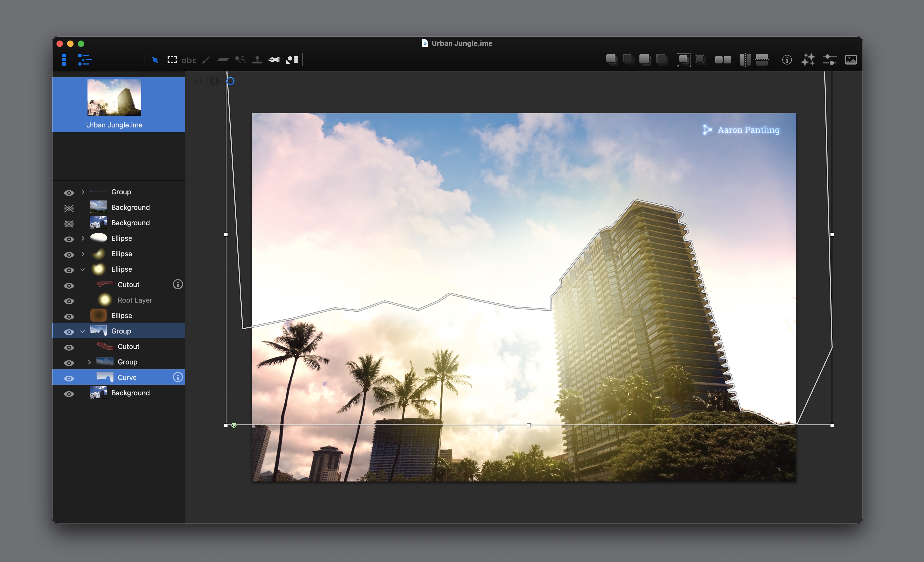
Task: Collapse the selected Group layer
Action: click(x=83, y=331)
